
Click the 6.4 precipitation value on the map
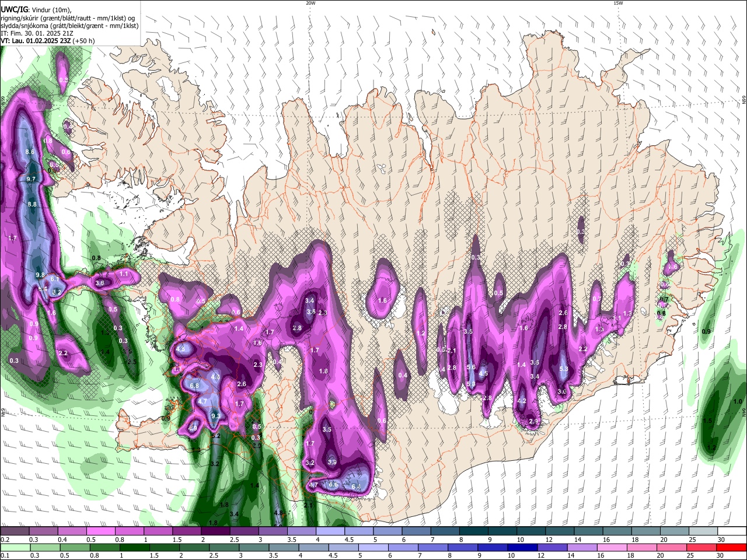(357, 487)
